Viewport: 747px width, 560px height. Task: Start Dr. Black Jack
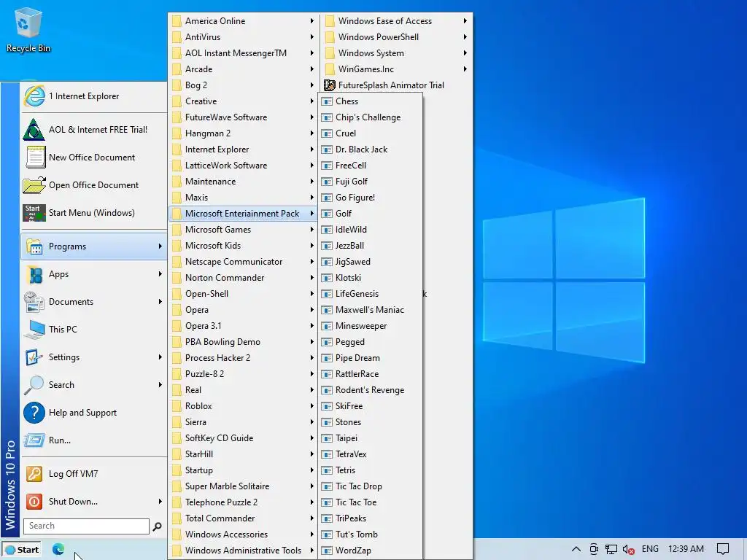tap(371, 149)
